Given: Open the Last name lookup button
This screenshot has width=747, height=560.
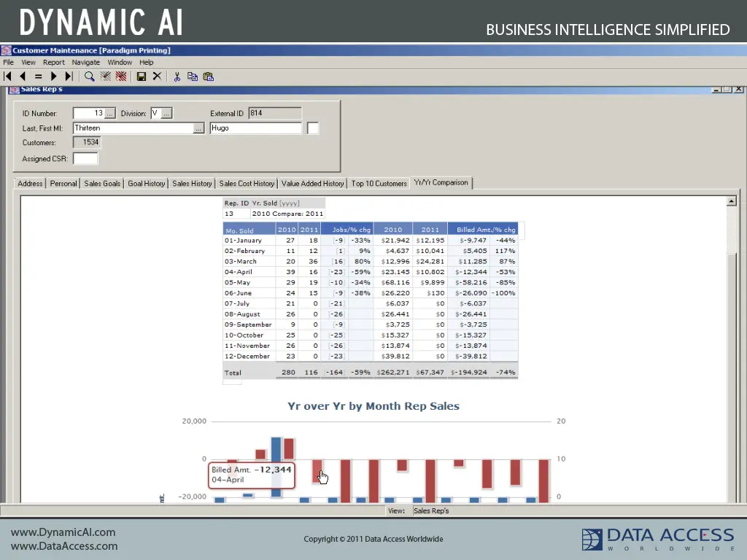Looking at the screenshot, I should (198, 128).
